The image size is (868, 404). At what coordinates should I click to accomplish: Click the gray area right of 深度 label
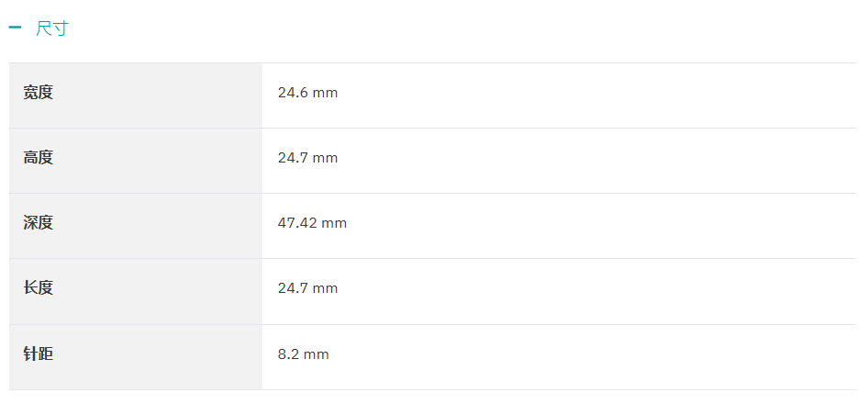(158, 226)
